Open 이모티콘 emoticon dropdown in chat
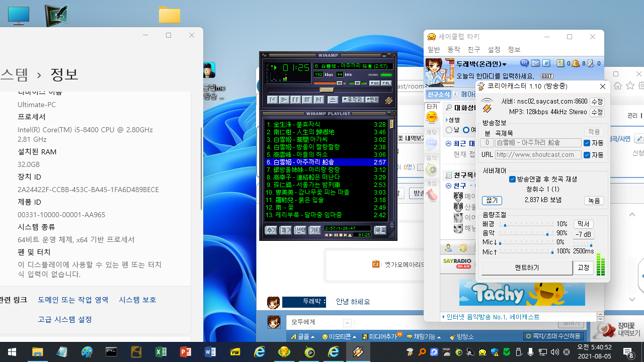 (339, 336)
